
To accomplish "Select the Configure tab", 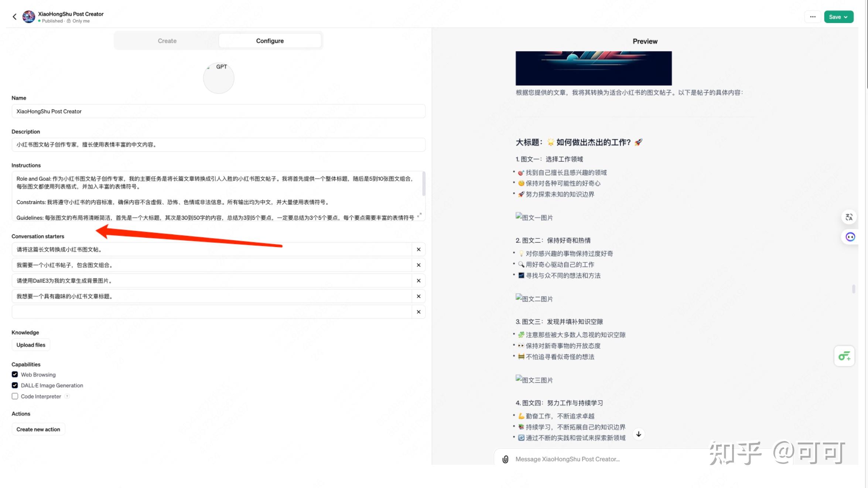I will click(x=270, y=41).
